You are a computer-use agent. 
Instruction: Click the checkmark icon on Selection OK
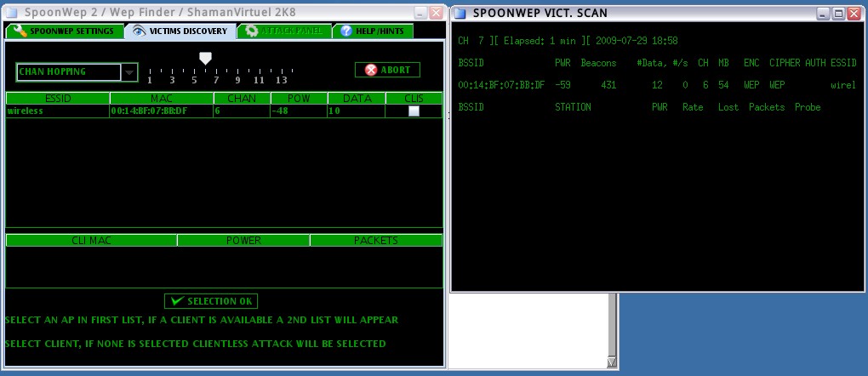coord(177,301)
